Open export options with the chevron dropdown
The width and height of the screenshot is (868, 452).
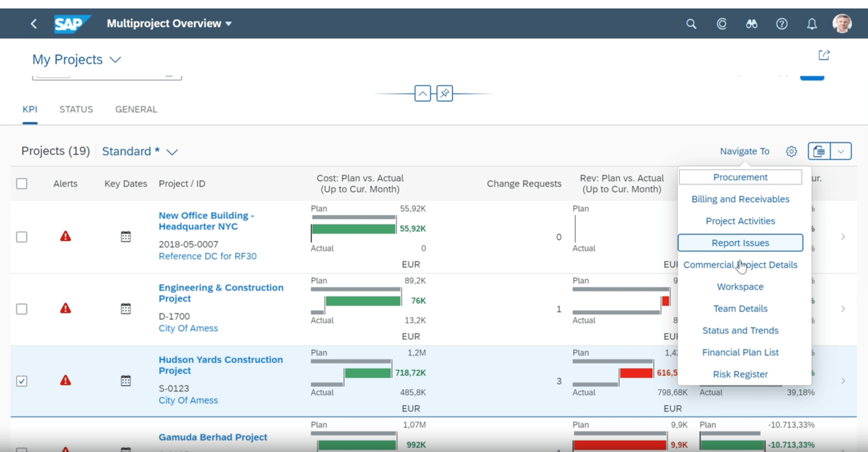pyautogui.click(x=841, y=151)
